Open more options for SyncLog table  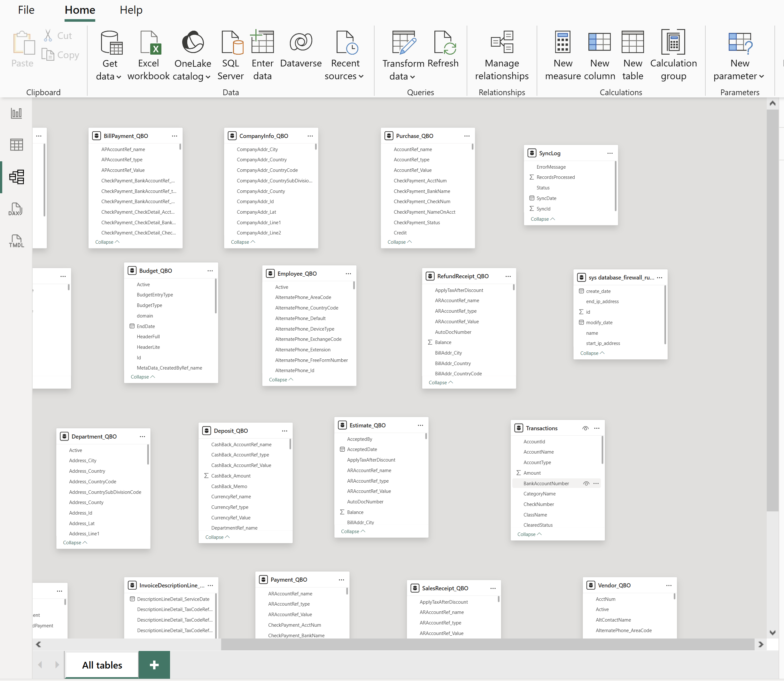610,153
